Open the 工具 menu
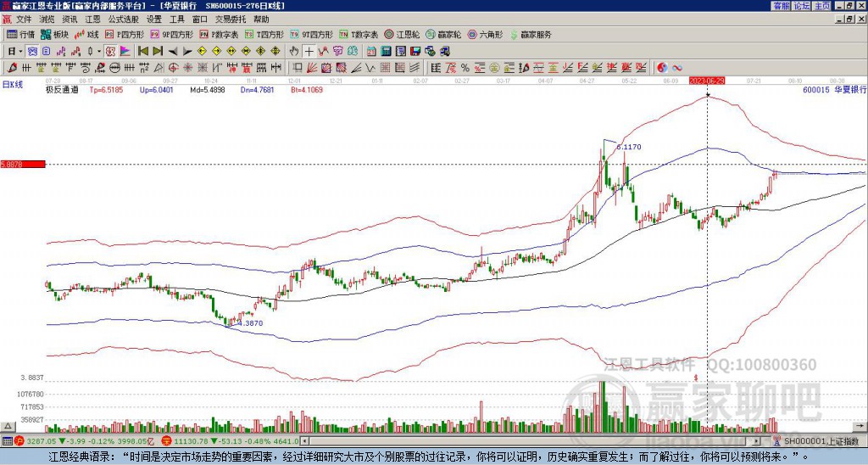Viewport: 868px width, 465px height. (x=176, y=20)
